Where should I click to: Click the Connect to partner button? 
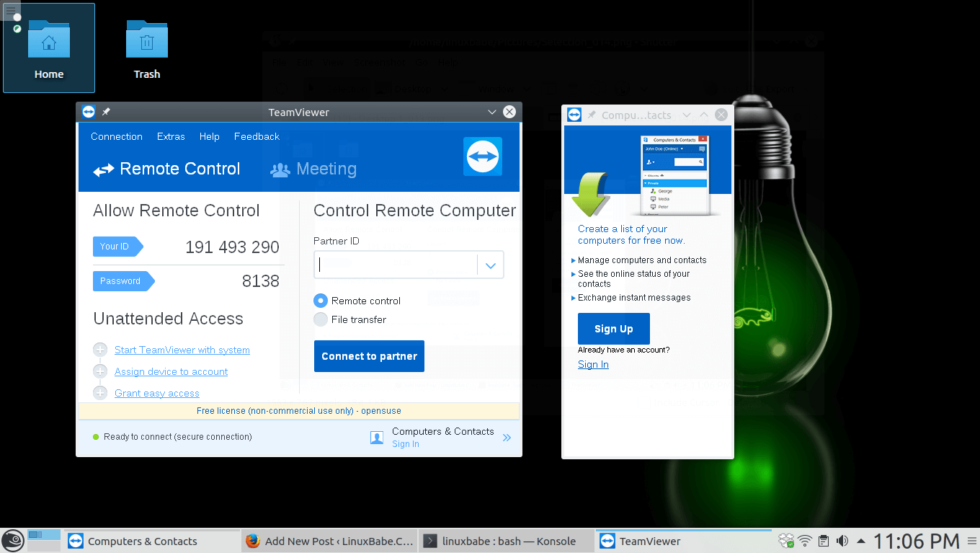(x=369, y=356)
